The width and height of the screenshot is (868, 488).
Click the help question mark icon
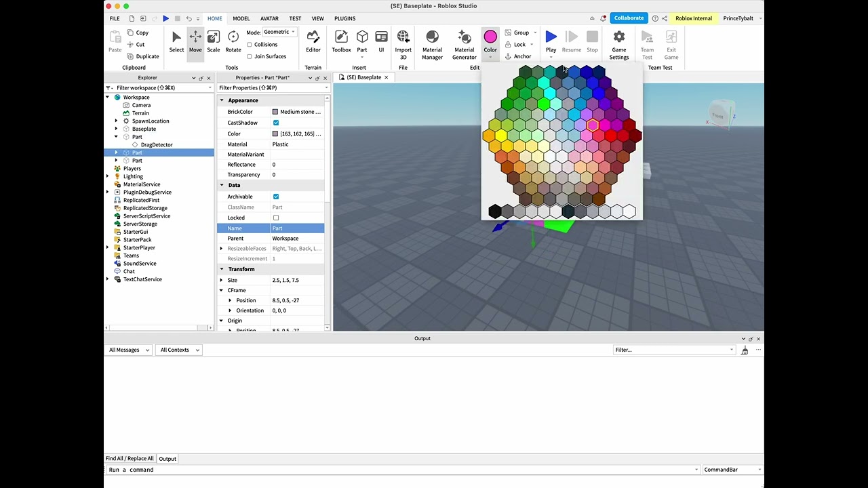[655, 18]
